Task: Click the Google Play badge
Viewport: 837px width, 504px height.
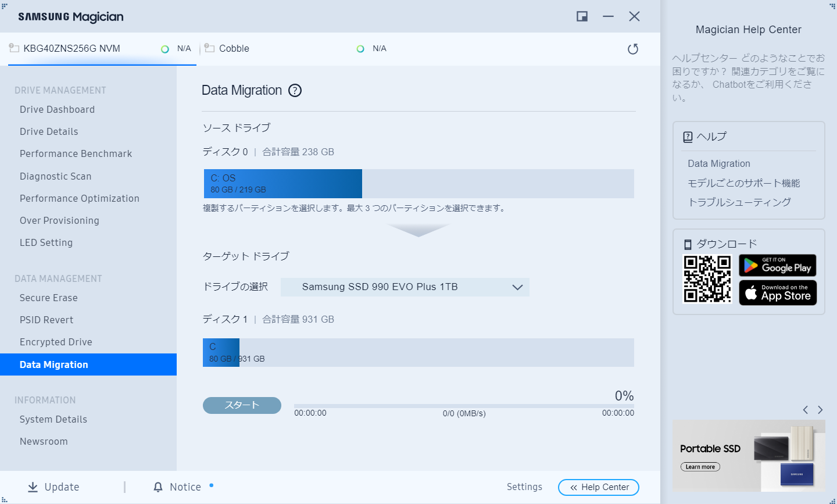Action: [778, 266]
